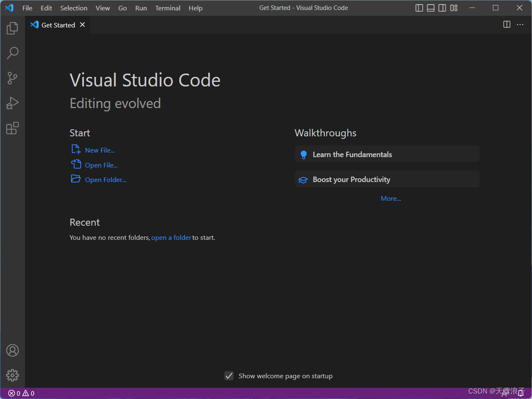Screen dimensions: 532x399
Task: Open the Explorer view in activity bar
Action: click(12, 28)
